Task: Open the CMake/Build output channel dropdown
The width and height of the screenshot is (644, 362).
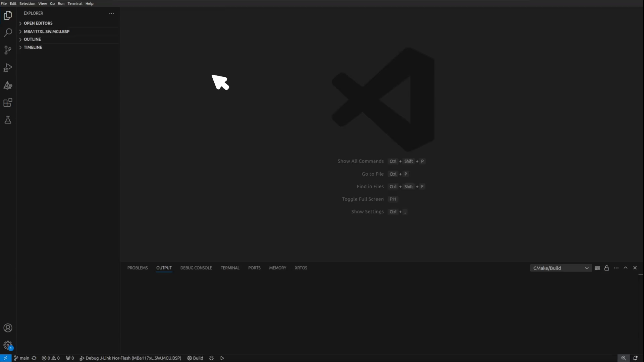Action: 561,268
